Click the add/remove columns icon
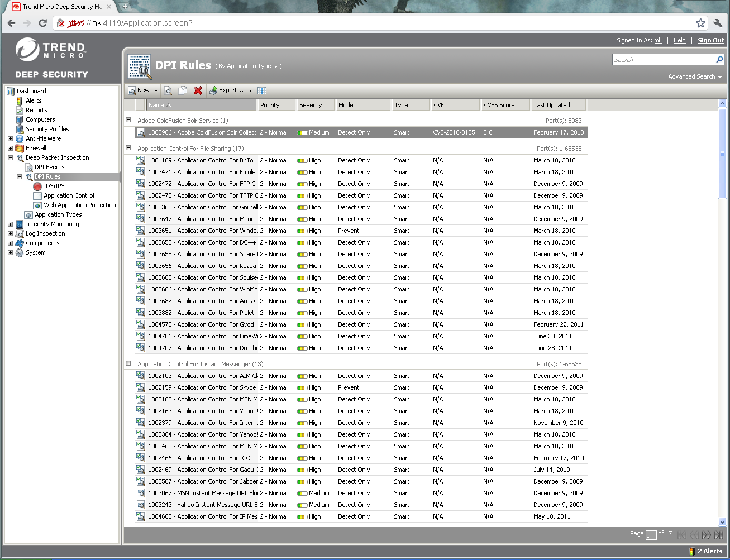The image size is (730, 560). (x=262, y=90)
